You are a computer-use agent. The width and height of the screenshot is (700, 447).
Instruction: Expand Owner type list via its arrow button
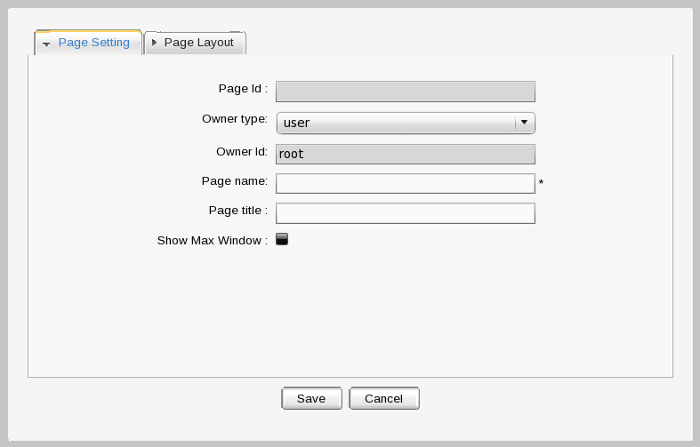(x=524, y=123)
